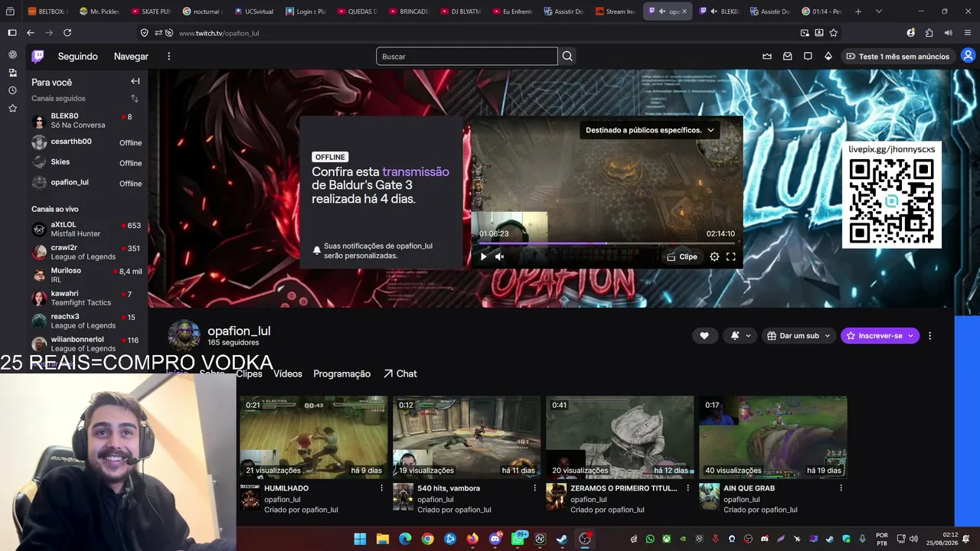Sort followed channels with the arrows icon
Image resolution: width=980 pixels, height=551 pixels.
click(x=135, y=99)
